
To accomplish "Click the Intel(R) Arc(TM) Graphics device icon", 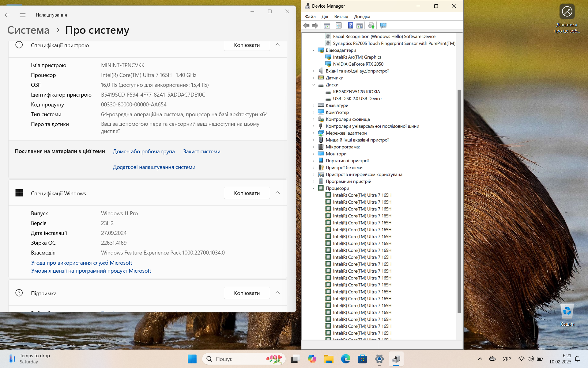I will pos(328,57).
